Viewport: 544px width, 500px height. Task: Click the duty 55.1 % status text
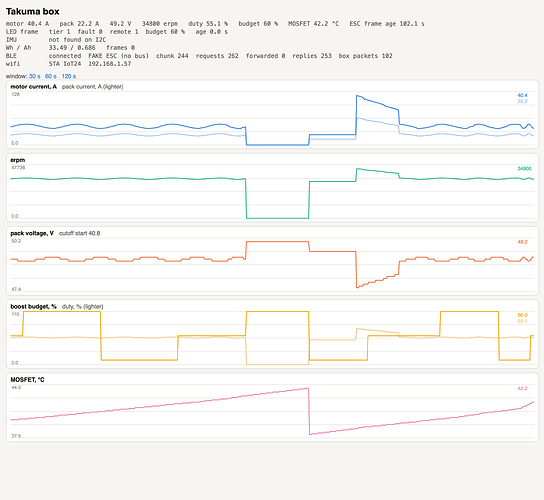(208, 24)
